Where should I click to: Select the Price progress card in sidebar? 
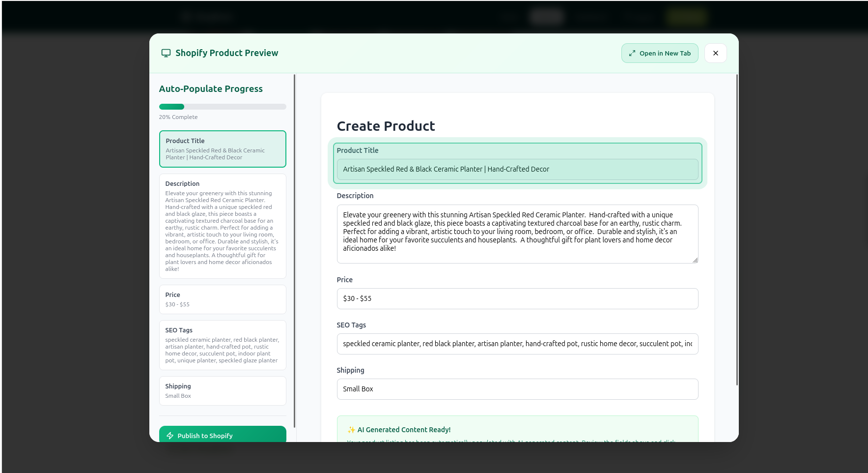(x=223, y=299)
